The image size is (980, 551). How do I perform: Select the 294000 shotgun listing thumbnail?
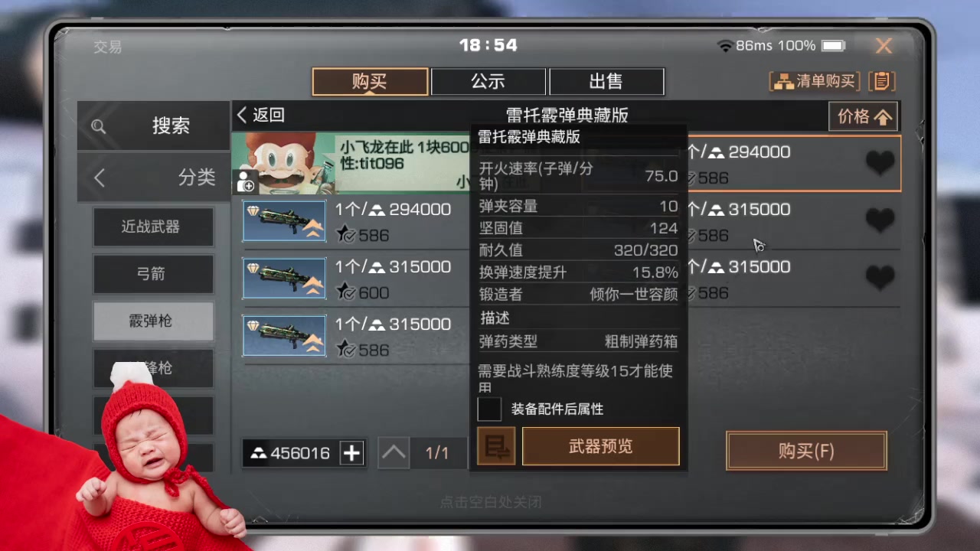(284, 220)
